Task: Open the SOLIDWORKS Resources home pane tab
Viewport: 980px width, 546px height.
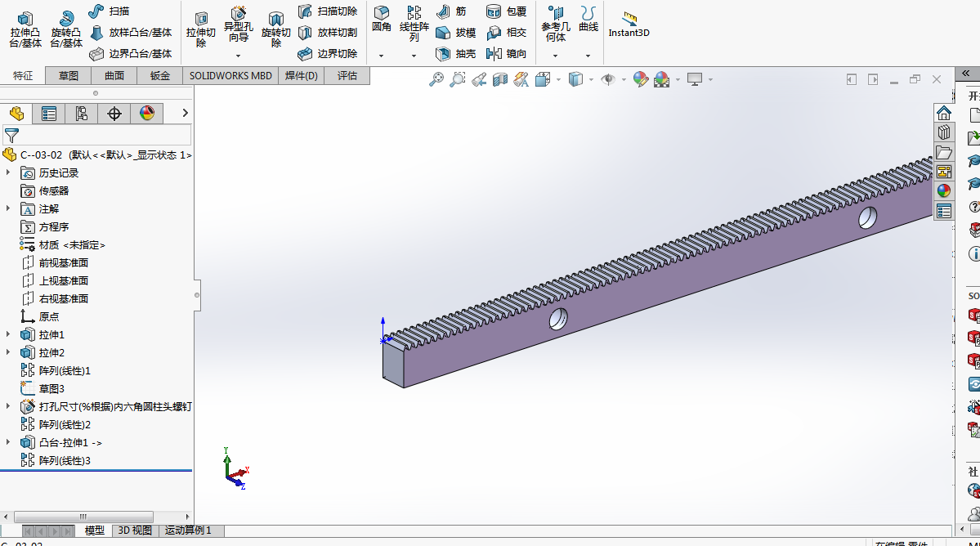Action: (944, 113)
